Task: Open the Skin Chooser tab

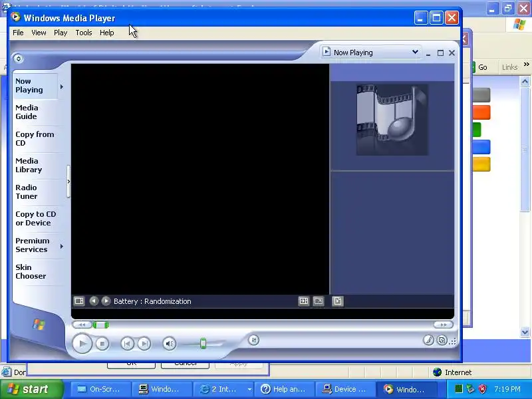Action: (x=38, y=272)
